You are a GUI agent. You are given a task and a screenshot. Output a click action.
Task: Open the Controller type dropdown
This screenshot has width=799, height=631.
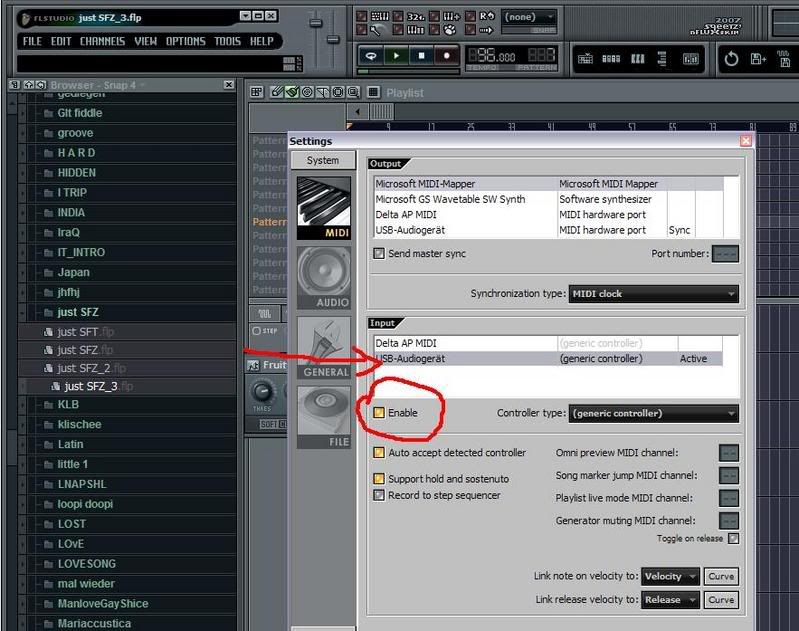(653, 413)
